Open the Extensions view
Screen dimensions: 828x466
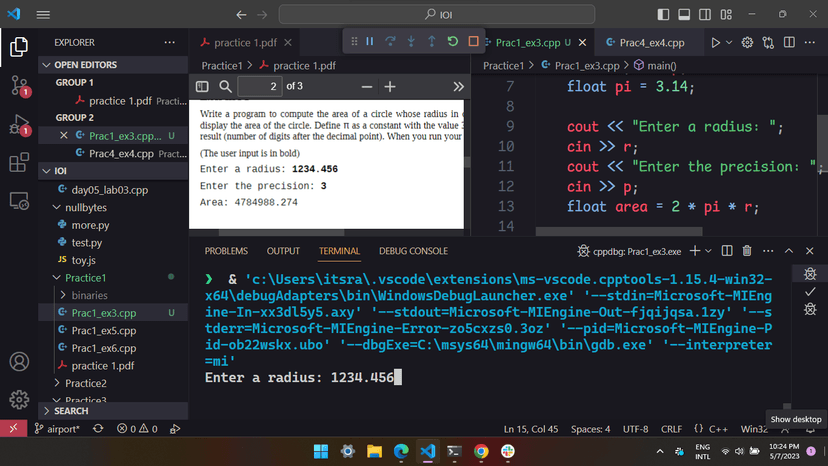click(x=19, y=163)
